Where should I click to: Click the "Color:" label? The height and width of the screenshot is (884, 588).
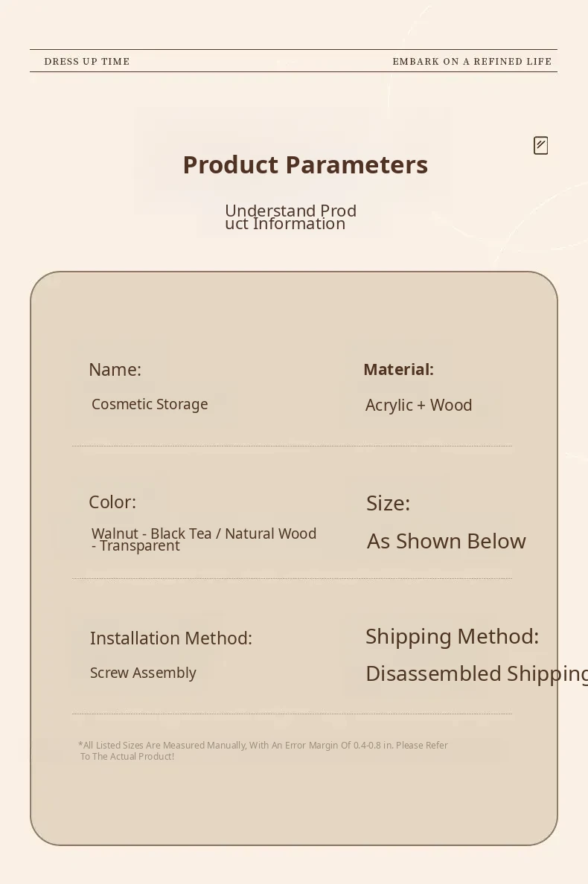[112, 502]
